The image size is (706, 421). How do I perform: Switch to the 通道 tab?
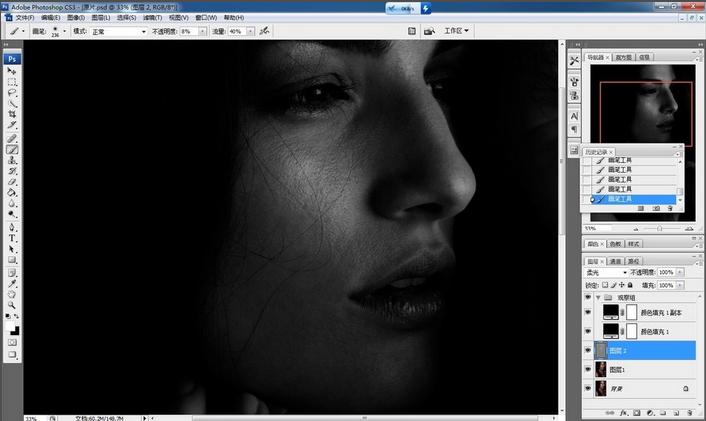(615, 261)
